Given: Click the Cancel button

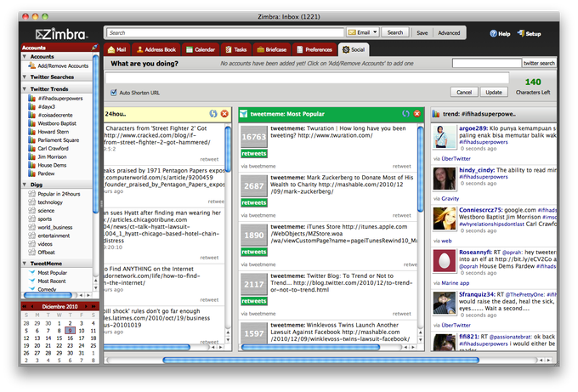Looking at the screenshot, I should pyautogui.click(x=464, y=92).
